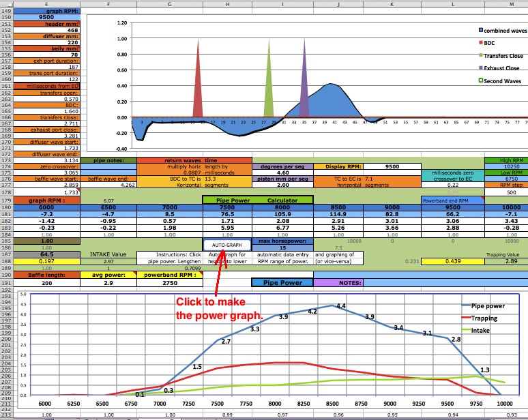Select the 64.5 gray cell
This screenshot has width=528, height=420.
(x=46, y=254)
